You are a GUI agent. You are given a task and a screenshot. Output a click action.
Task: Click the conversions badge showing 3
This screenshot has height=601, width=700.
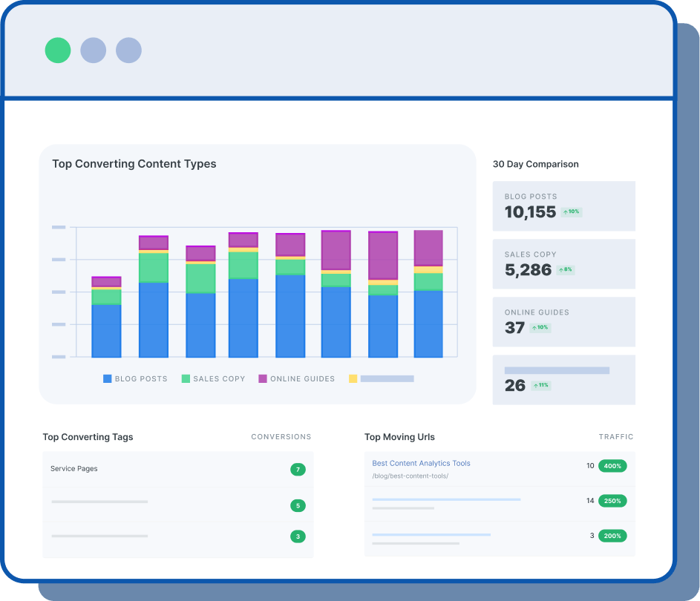298,536
